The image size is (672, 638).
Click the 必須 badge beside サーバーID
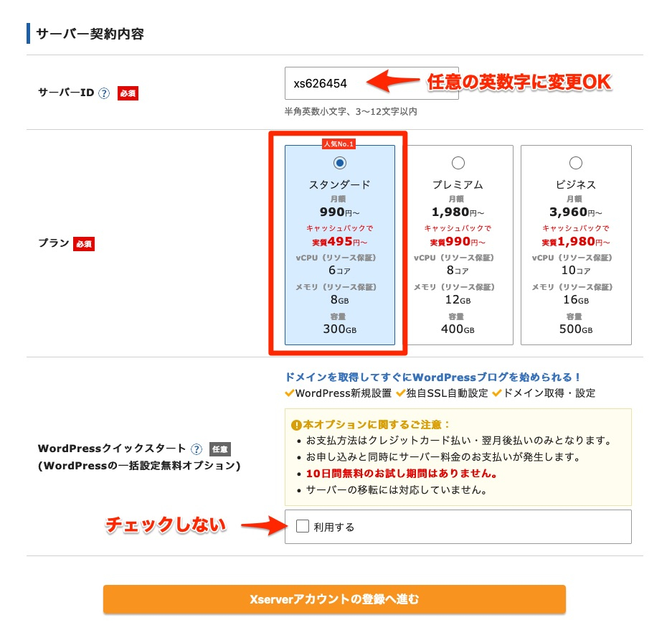click(128, 93)
